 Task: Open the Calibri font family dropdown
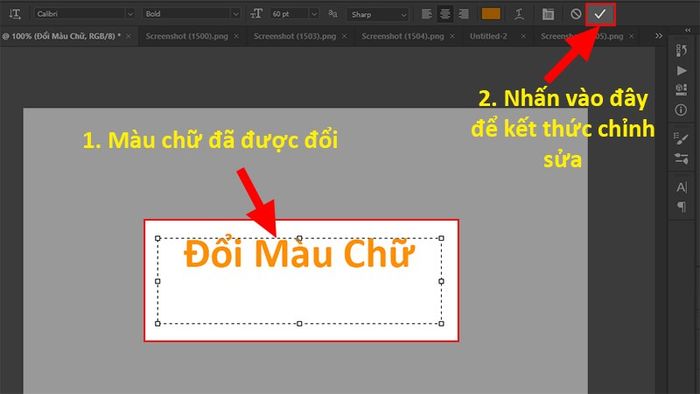click(84, 14)
